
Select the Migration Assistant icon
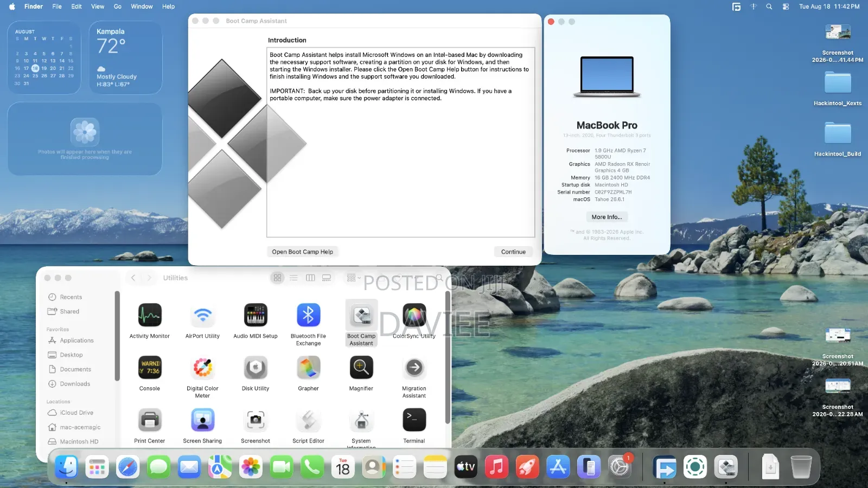(414, 368)
